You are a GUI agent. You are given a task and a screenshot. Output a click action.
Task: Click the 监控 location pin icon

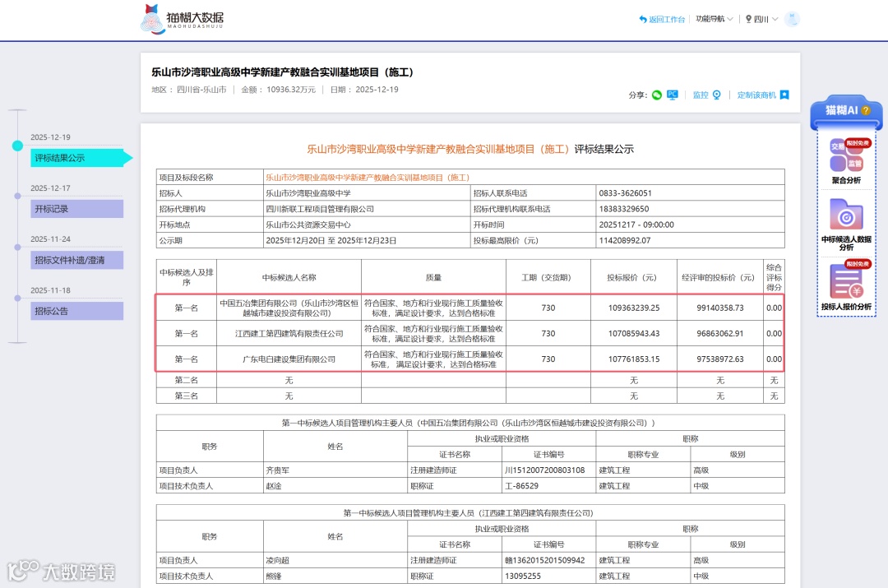(x=716, y=95)
